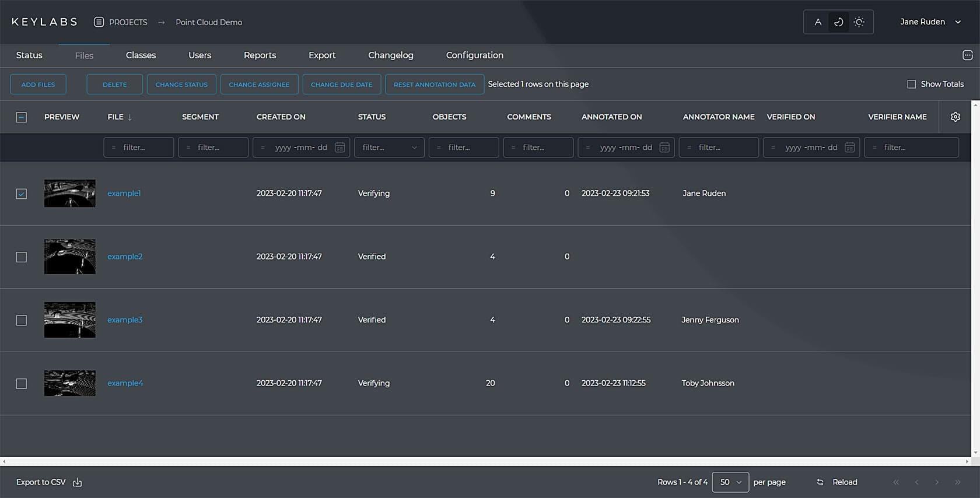Click the horizontal scrollbar track
Screen dimensions: 980x498
point(485,461)
